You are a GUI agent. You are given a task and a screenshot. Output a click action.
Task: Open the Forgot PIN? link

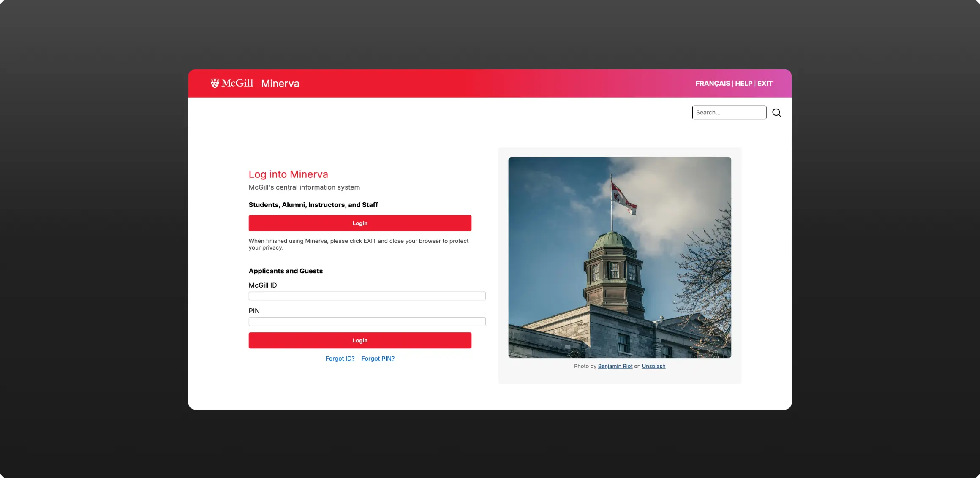tap(378, 358)
